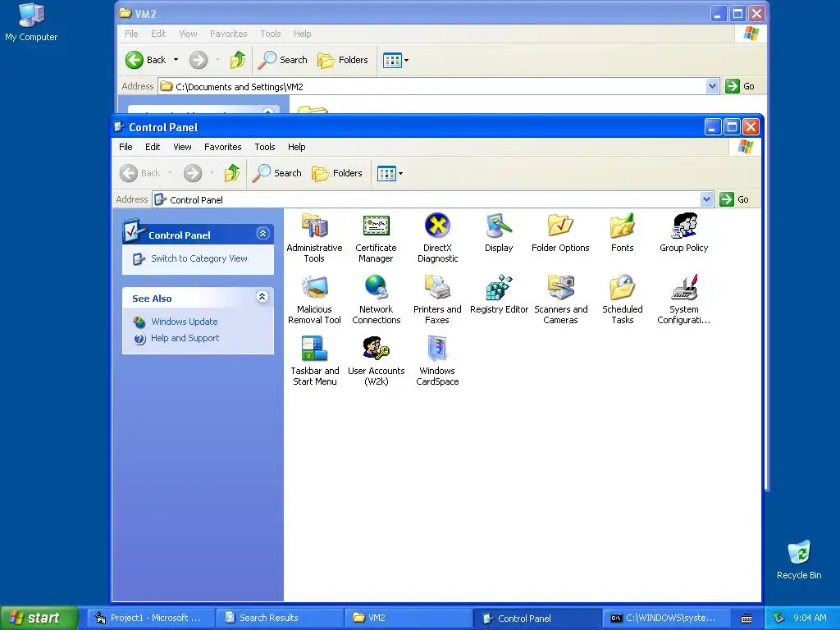840x630 pixels.
Task: Open Edit menu in Control Panel window
Action: pos(153,147)
